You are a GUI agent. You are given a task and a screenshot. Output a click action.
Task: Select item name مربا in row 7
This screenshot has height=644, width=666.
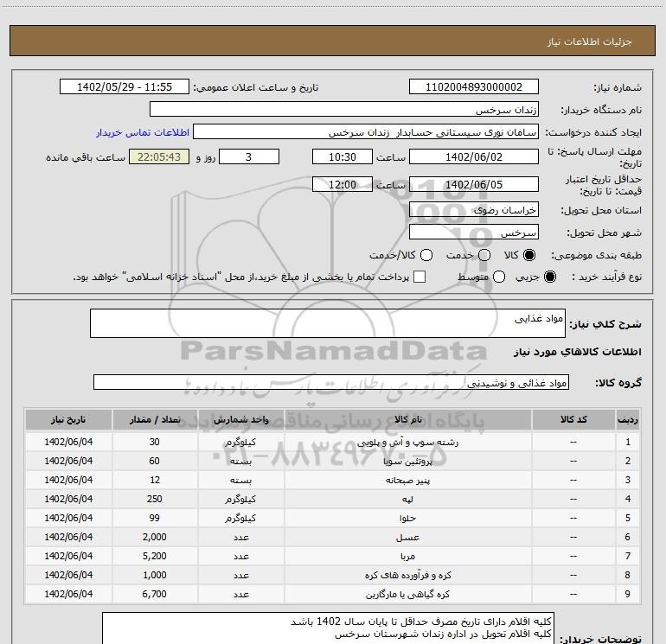pos(407,556)
